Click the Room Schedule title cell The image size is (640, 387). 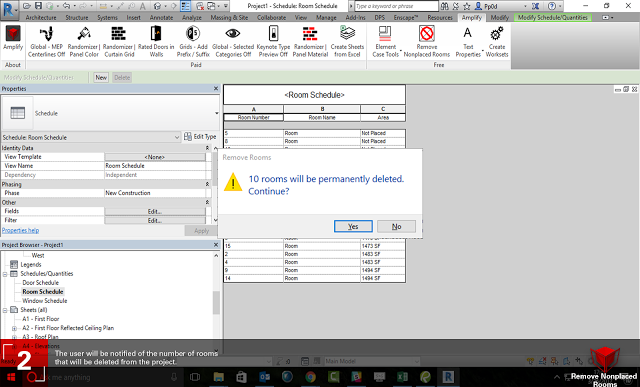tap(314, 95)
